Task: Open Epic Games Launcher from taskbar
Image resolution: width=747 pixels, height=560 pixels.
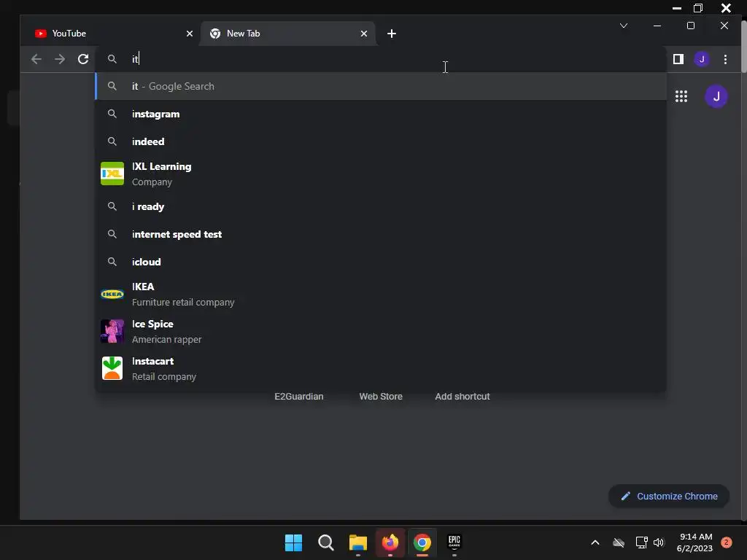Action: coord(454,542)
